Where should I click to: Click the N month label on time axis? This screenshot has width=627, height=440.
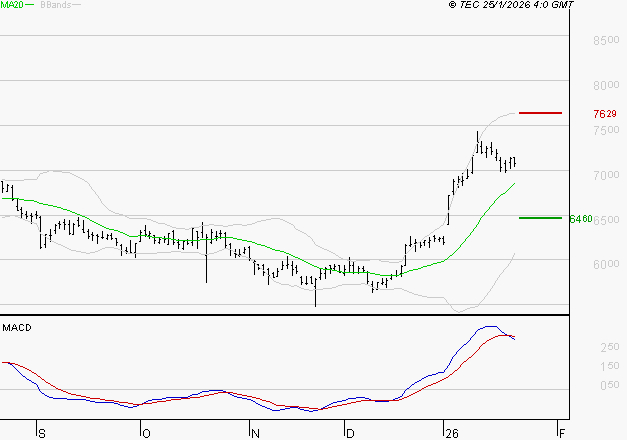[x=255, y=434]
